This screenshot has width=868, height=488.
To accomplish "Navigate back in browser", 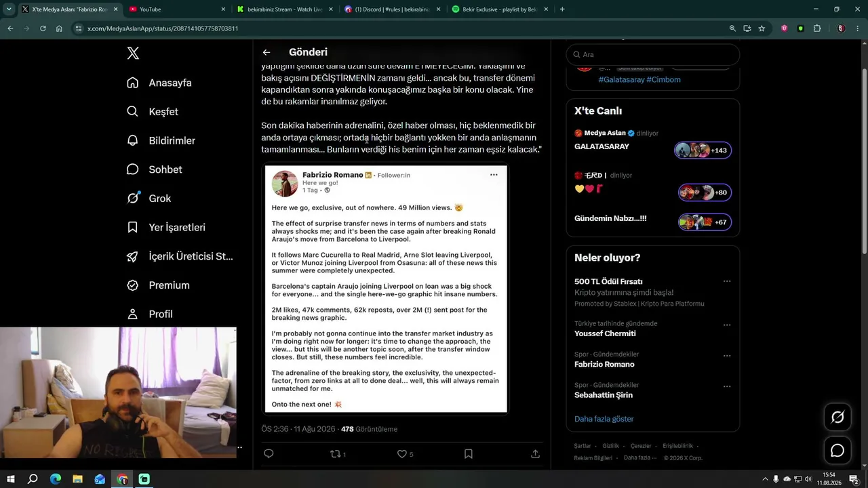I will point(10,28).
